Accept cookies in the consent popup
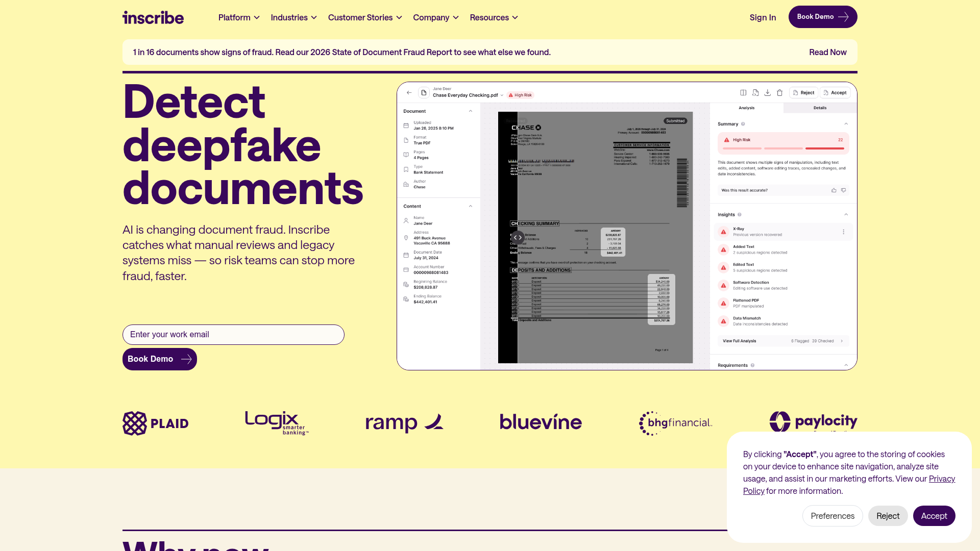This screenshot has height=551, width=980. coord(934,516)
